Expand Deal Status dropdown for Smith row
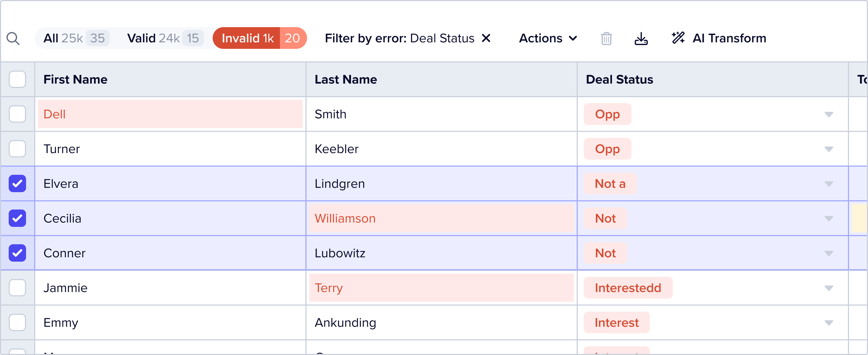Screen dimensions: 868x355 tap(829, 115)
